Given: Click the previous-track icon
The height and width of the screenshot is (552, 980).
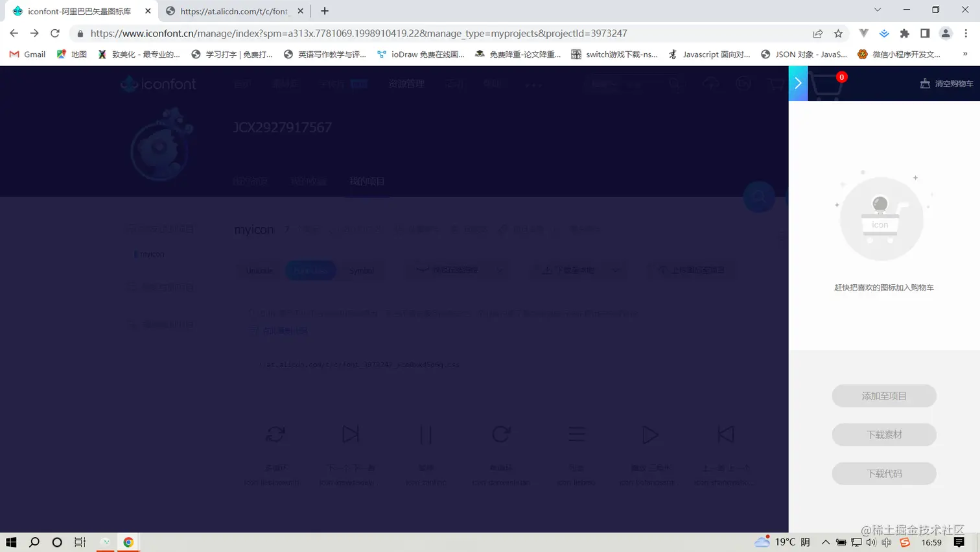Looking at the screenshot, I should tap(726, 434).
